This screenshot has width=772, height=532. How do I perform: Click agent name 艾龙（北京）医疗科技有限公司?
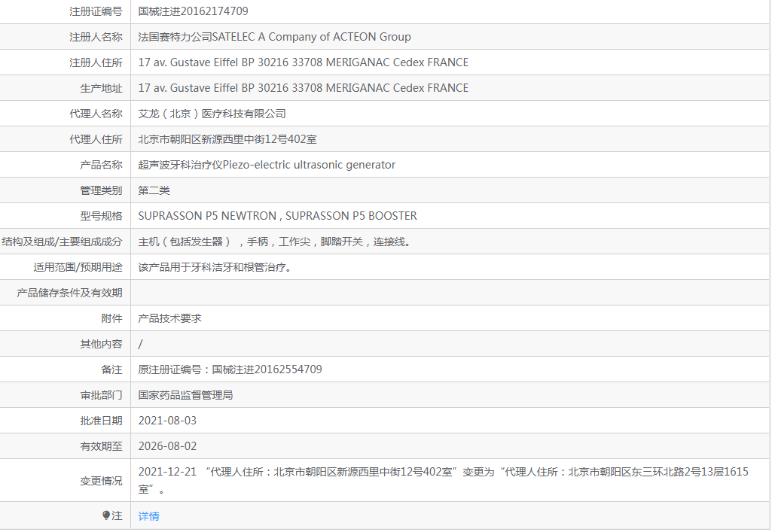[212, 114]
